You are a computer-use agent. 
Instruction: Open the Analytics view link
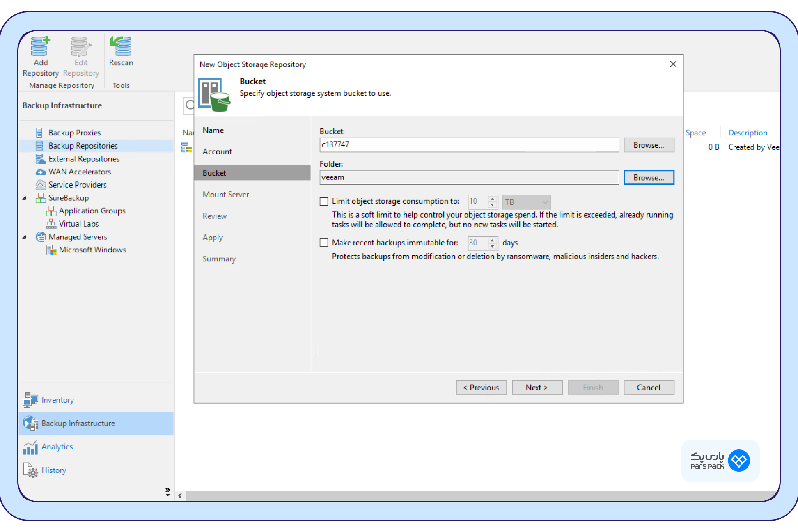coord(57,447)
